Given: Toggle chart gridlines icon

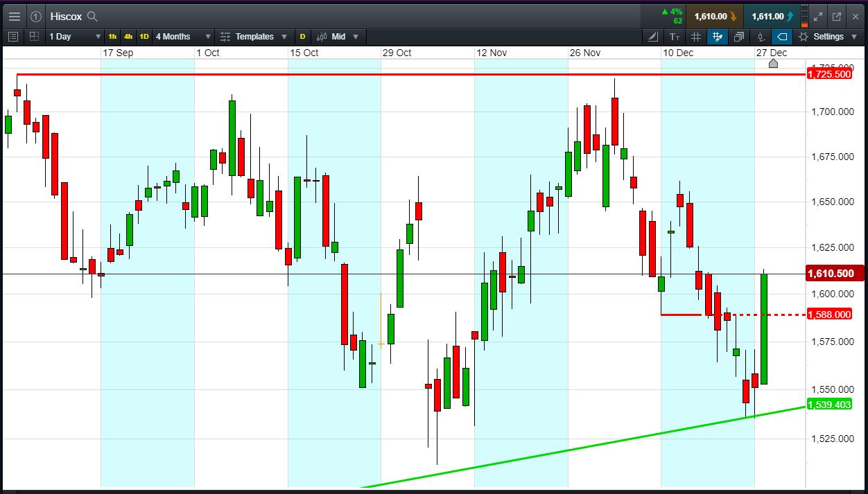Looking at the screenshot, I should (696, 36).
